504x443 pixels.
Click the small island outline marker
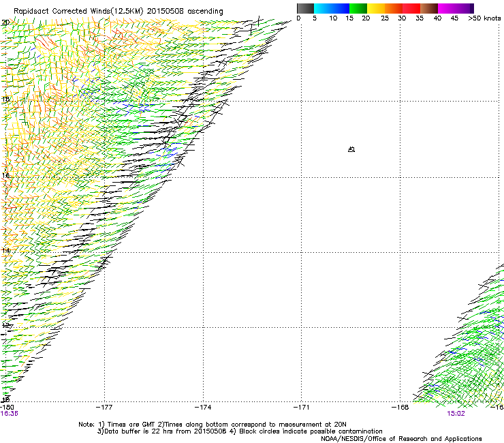click(351, 149)
